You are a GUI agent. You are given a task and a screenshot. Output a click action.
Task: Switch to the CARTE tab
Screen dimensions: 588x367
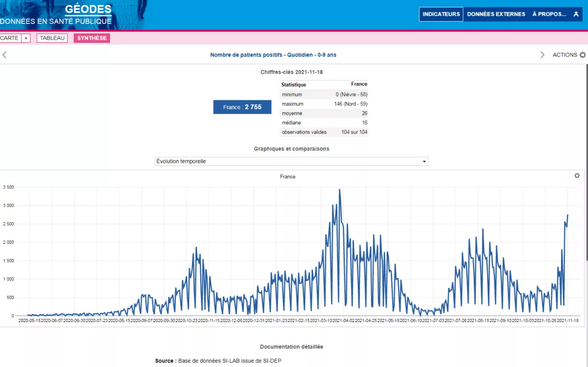click(9, 38)
